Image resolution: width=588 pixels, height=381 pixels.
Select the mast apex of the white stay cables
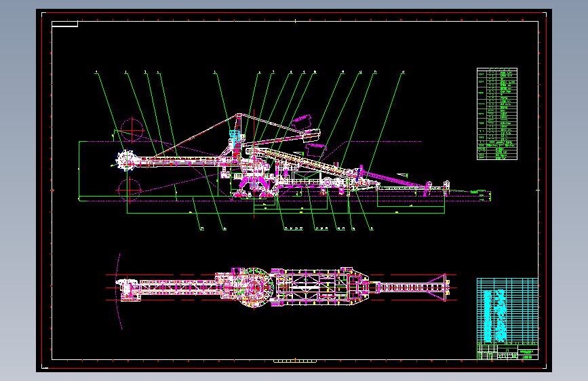(239, 115)
